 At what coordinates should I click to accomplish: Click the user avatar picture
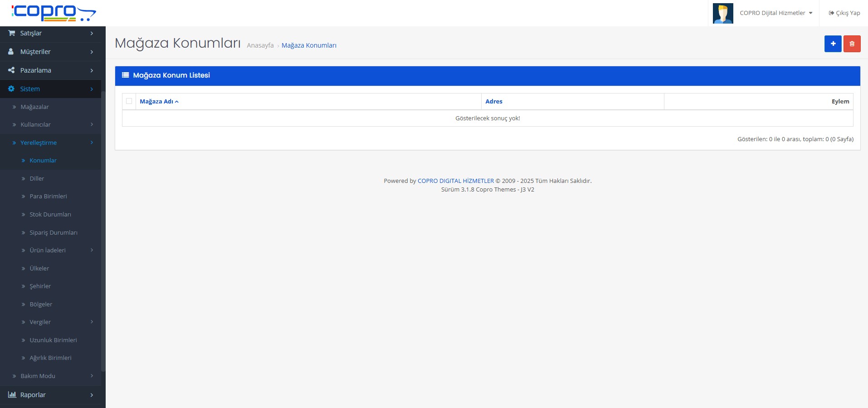(x=722, y=13)
